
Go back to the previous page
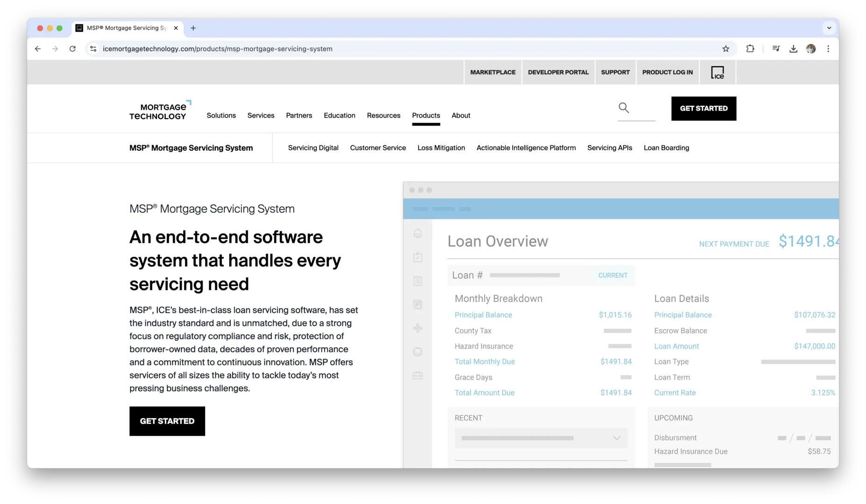coord(38,49)
